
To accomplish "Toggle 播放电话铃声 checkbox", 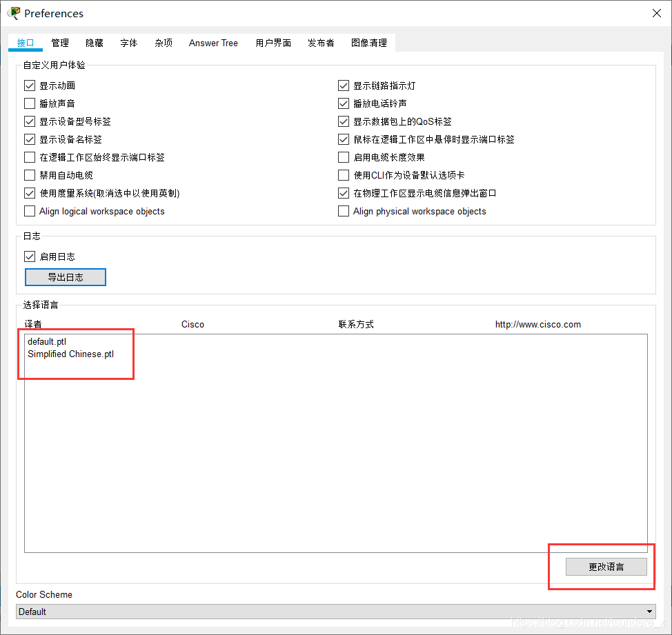I will (x=344, y=103).
